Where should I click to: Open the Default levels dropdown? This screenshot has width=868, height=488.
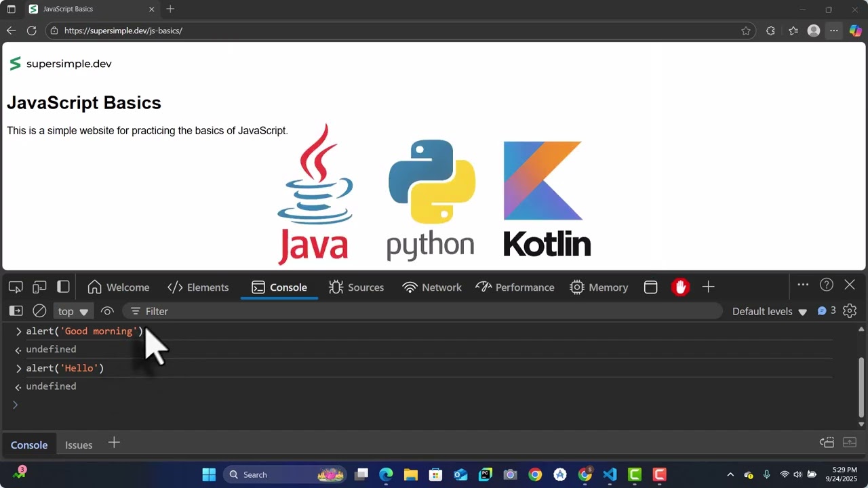770,311
